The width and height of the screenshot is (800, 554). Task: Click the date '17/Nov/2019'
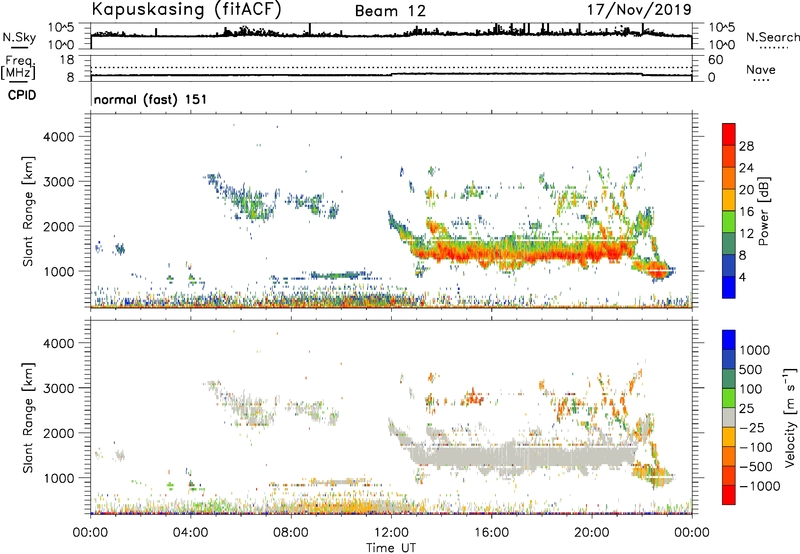639,9
